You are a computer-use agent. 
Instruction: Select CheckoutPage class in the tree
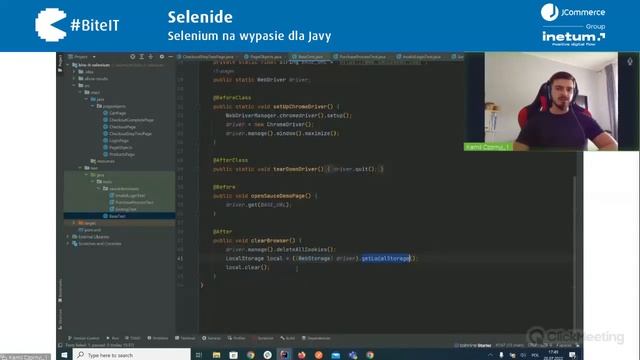click(120, 127)
